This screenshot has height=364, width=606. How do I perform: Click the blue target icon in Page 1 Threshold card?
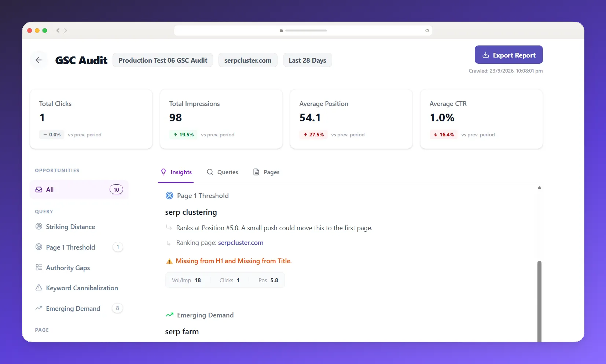169,195
